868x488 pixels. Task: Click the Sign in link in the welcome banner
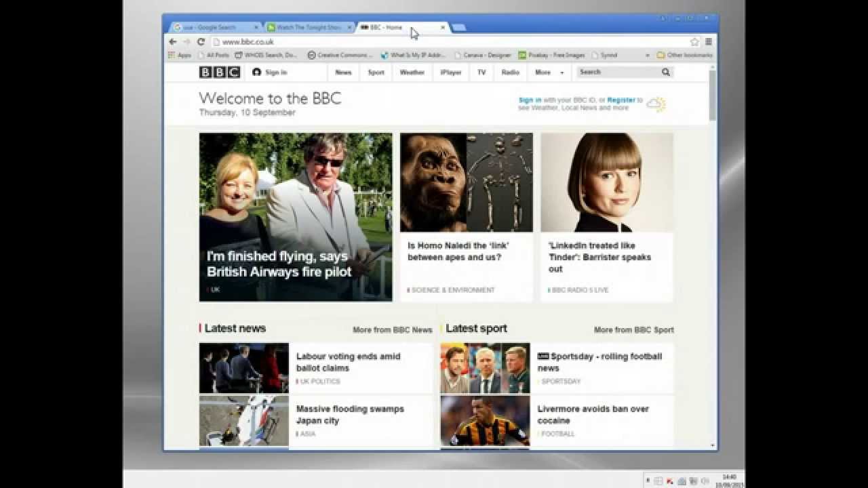coord(530,100)
